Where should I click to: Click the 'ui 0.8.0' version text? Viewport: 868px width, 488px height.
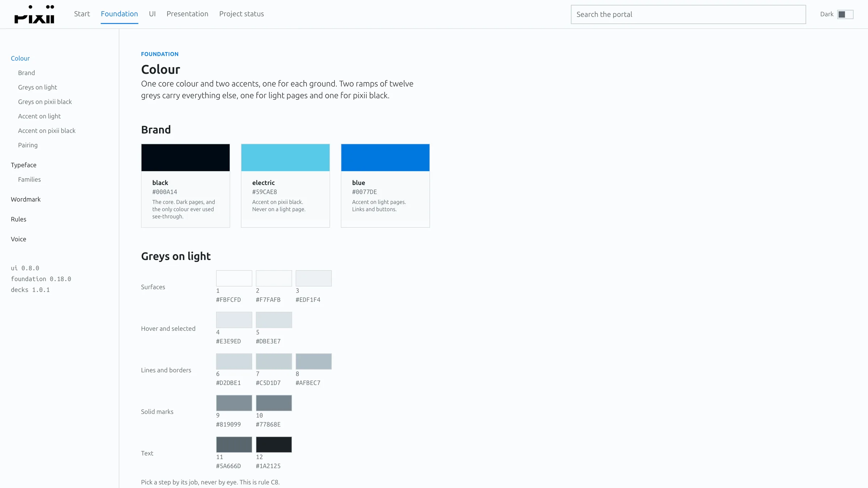click(x=25, y=268)
